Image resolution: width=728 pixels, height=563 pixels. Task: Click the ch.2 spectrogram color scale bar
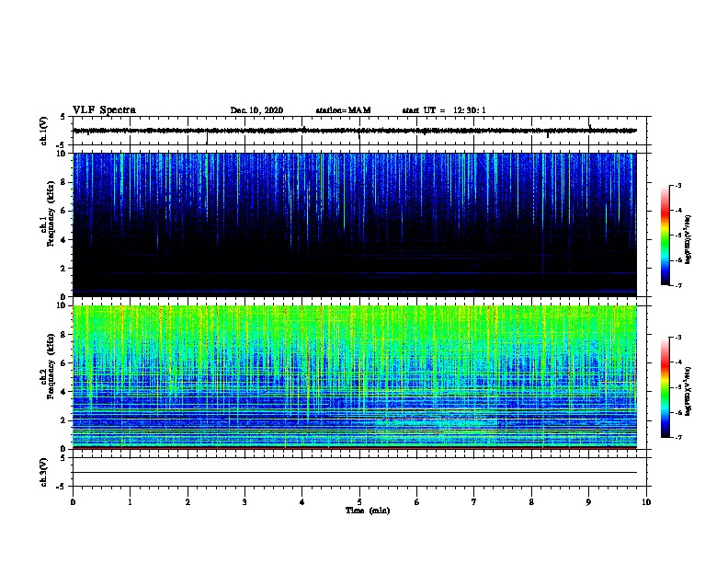pyautogui.click(x=665, y=387)
